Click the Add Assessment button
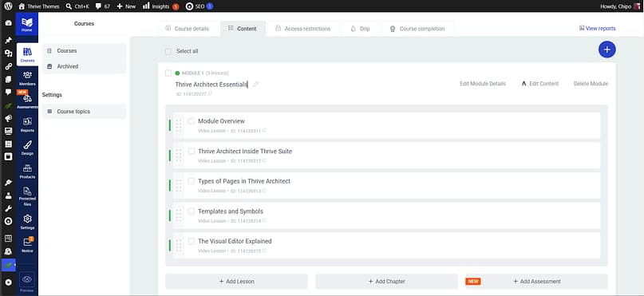The image size is (644, 296). pos(536,282)
